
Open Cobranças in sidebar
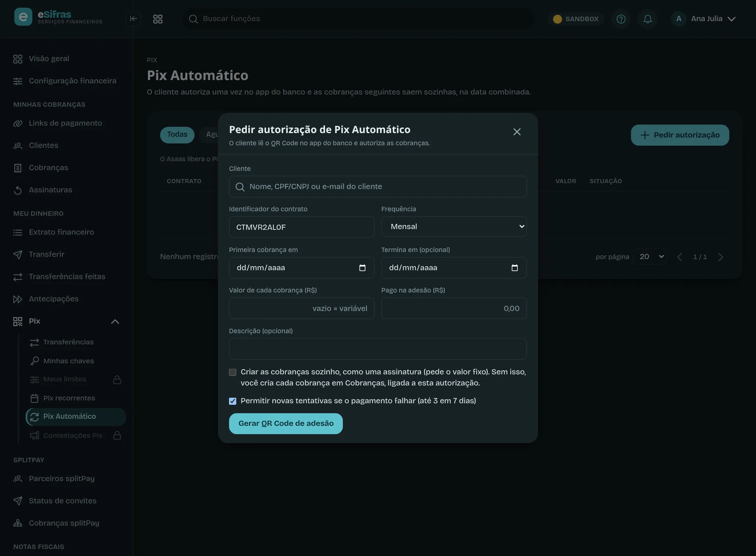66,168
